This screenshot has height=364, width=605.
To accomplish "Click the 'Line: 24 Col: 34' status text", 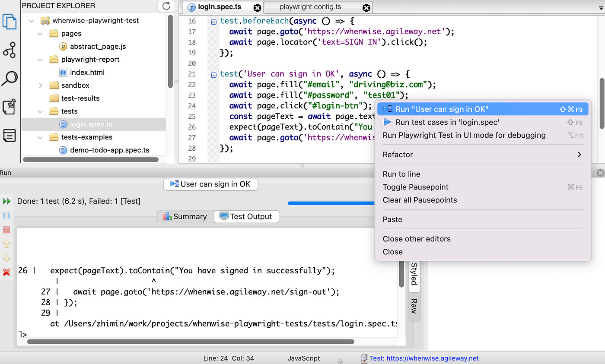I will click(x=229, y=358).
